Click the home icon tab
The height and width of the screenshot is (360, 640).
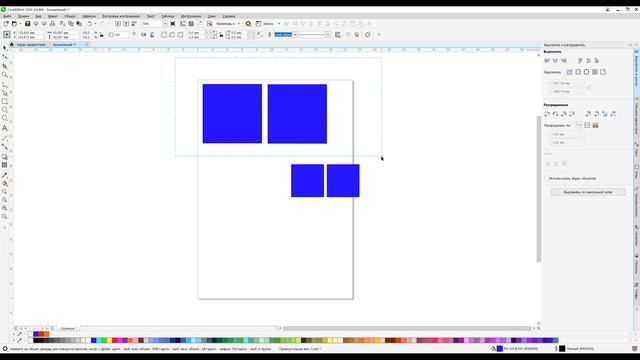click(11, 44)
